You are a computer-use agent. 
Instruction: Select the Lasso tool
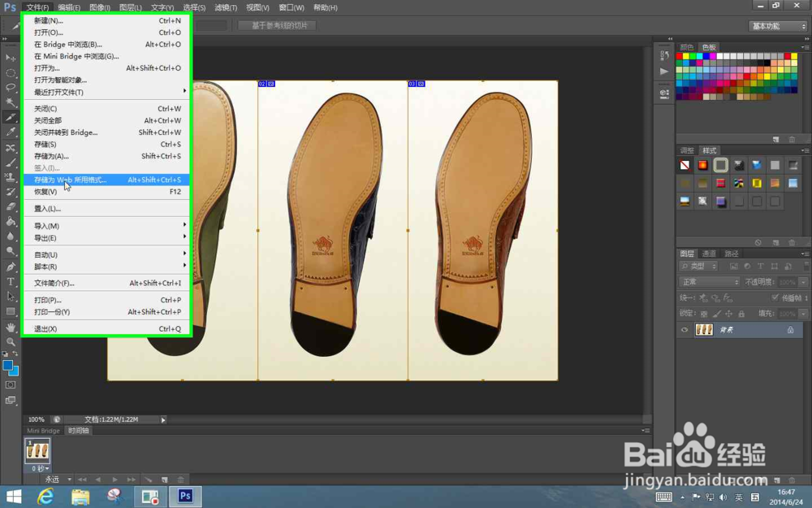click(11, 87)
